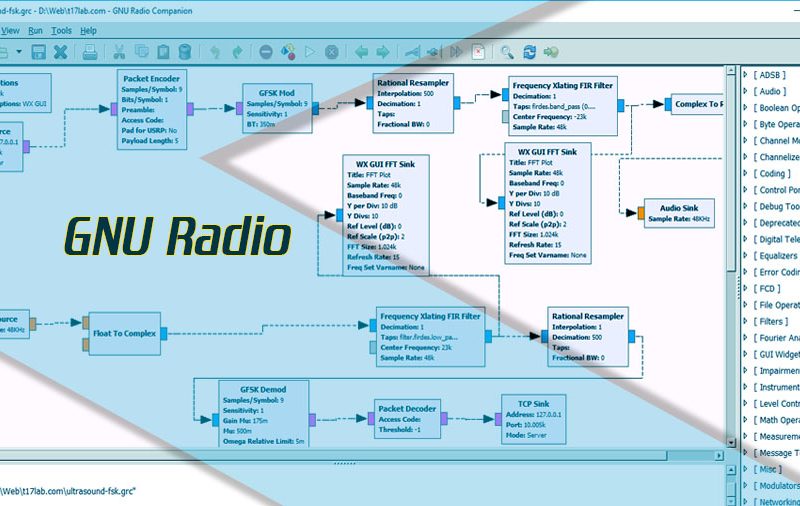
Task: Select the Level Contr tree row label
Action: (x=777, y=403)
